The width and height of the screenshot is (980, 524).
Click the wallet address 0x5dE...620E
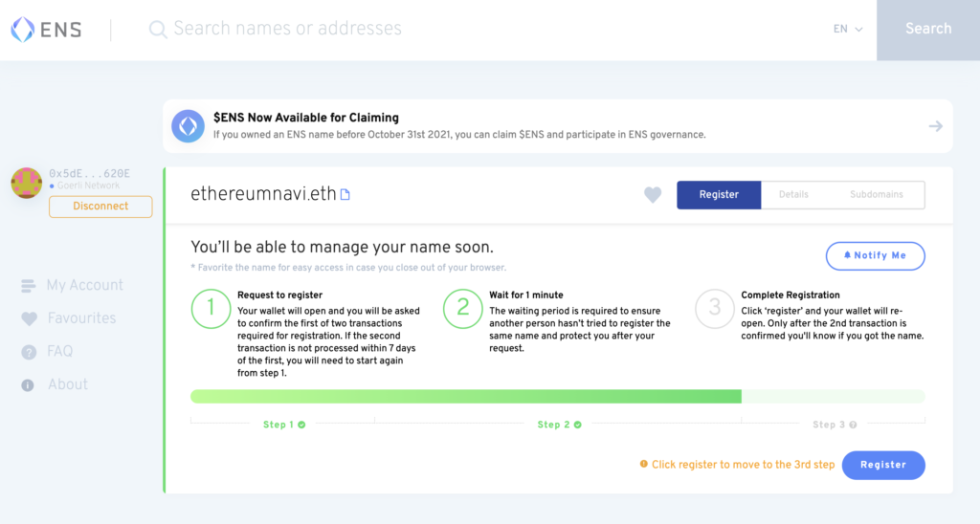pos(89,174)
